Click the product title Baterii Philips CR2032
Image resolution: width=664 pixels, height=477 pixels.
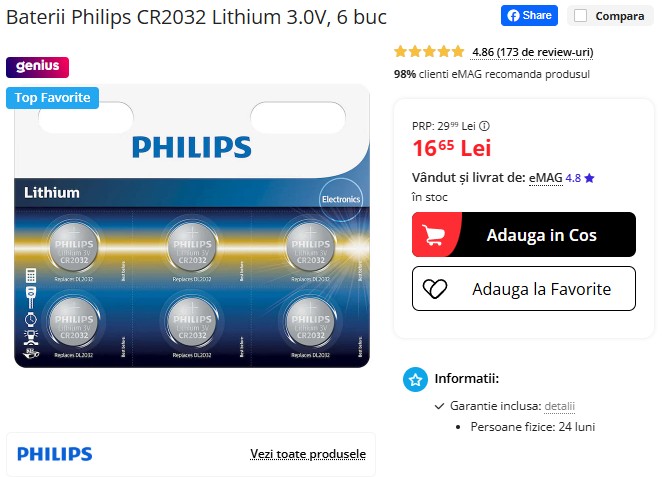point(196,17)
